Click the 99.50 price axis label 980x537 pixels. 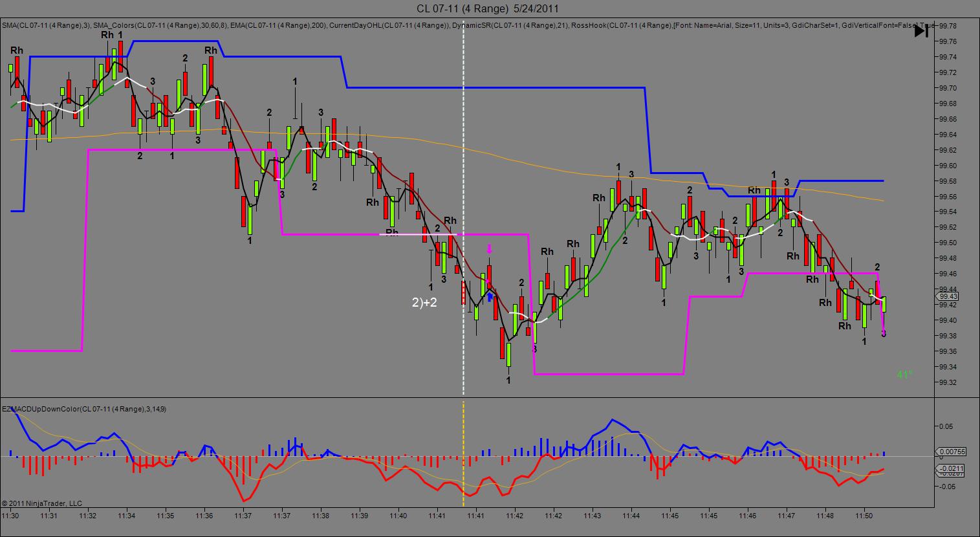pyautogui.click(x=948, y=243)
